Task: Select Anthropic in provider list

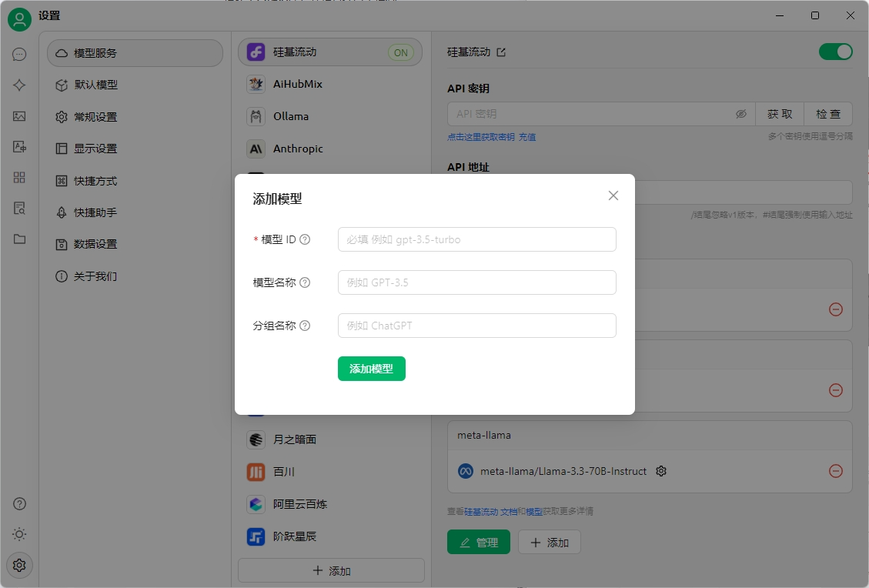Action: (330, 149)
